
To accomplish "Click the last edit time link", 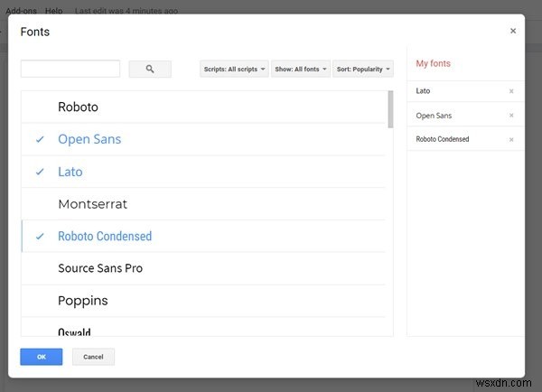I will click(x=126, y=10).
